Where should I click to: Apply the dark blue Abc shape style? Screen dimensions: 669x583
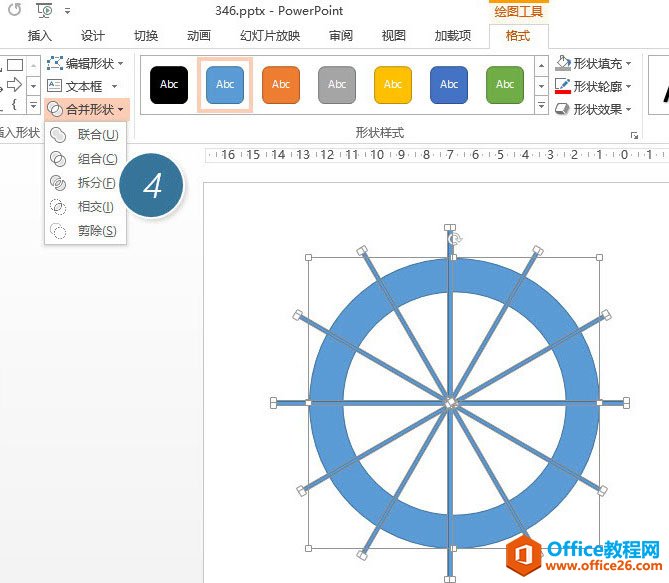(x=449, y=85)
